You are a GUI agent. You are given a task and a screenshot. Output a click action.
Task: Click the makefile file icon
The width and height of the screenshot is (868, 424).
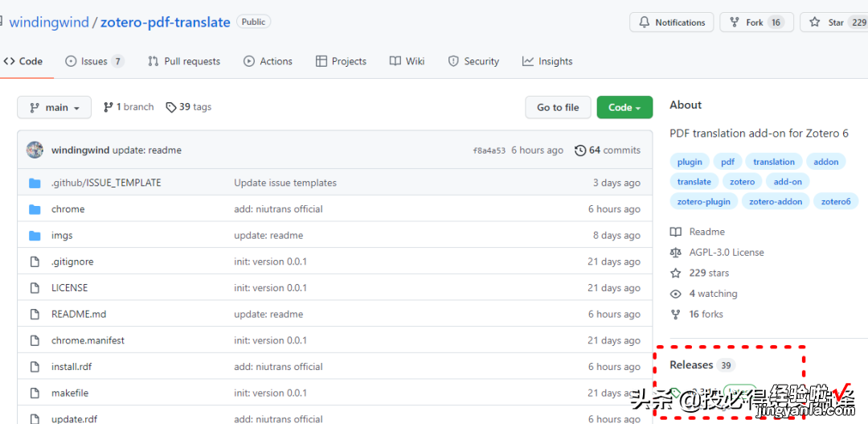(35, 393)
